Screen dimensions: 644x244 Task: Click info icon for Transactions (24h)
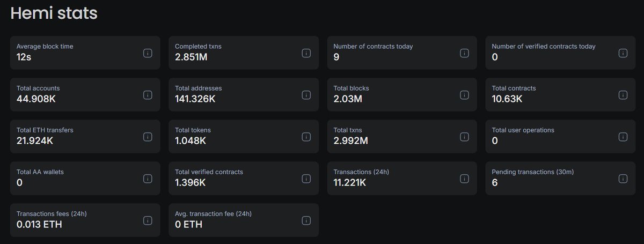(464, 179)
